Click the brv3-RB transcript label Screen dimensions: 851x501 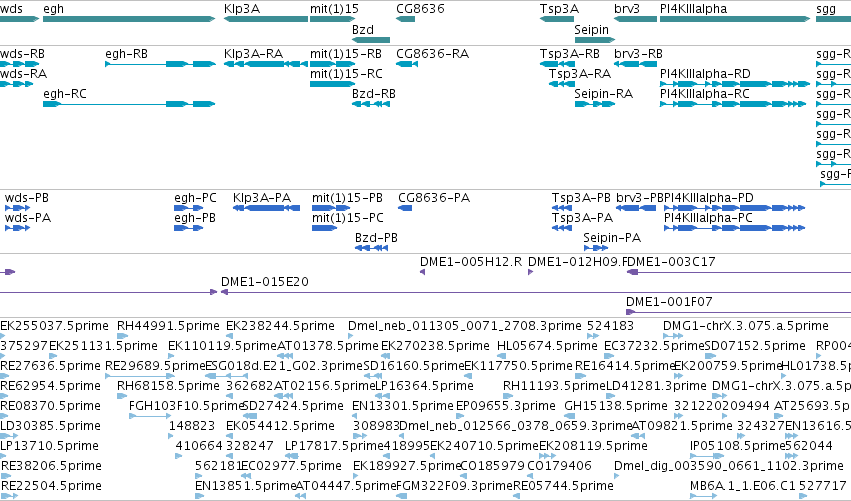point(638,54)
